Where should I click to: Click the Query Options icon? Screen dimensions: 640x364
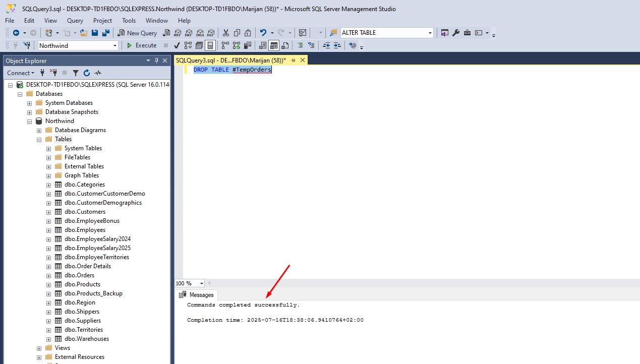click(199, 45)
